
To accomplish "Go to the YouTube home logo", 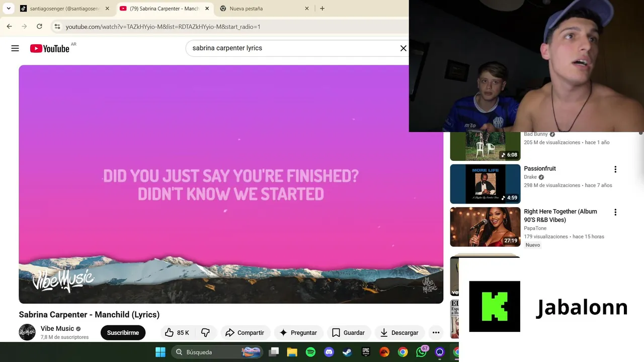I will pos(49,48).
